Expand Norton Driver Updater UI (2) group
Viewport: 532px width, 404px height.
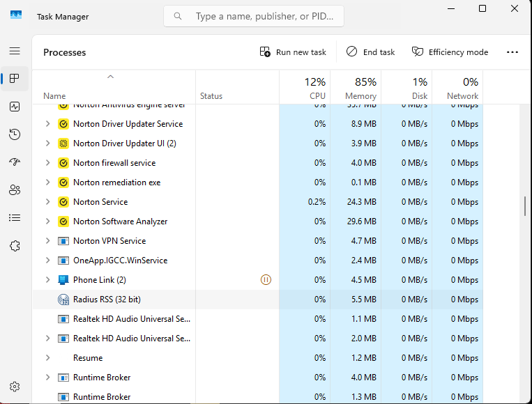pos(48,143)
